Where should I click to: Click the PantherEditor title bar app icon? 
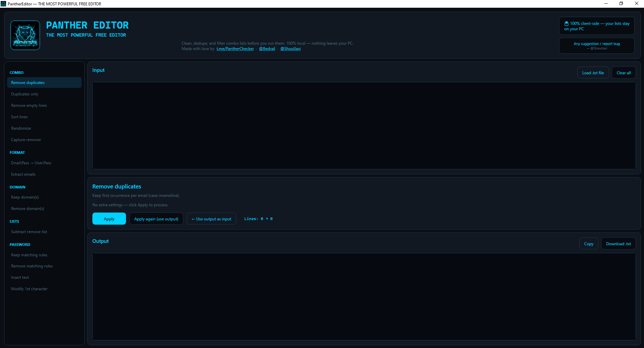[x=3, y=4]
